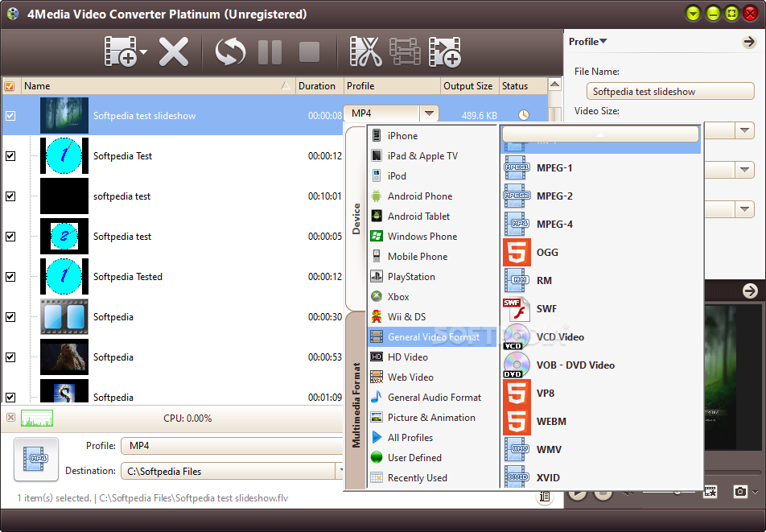Uncheck Softpedia test slideshow checkbox
Screen dimensions: 766x532
coord(10,116)
